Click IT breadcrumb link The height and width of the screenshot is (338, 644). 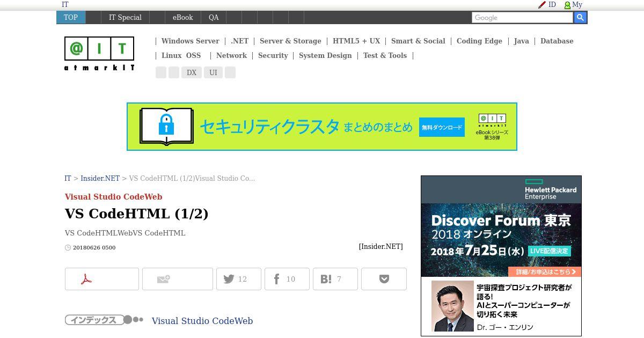click(x=68, y=178)
